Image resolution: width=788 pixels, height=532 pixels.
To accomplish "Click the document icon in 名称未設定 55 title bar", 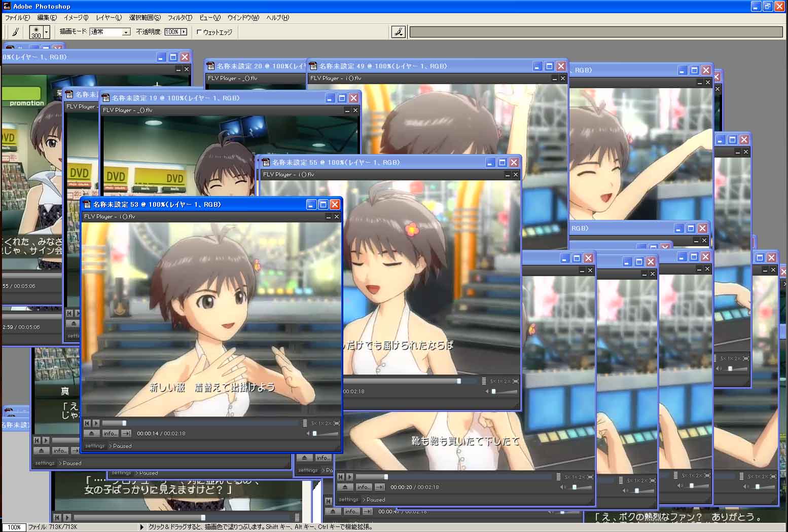I will (266, 162).
